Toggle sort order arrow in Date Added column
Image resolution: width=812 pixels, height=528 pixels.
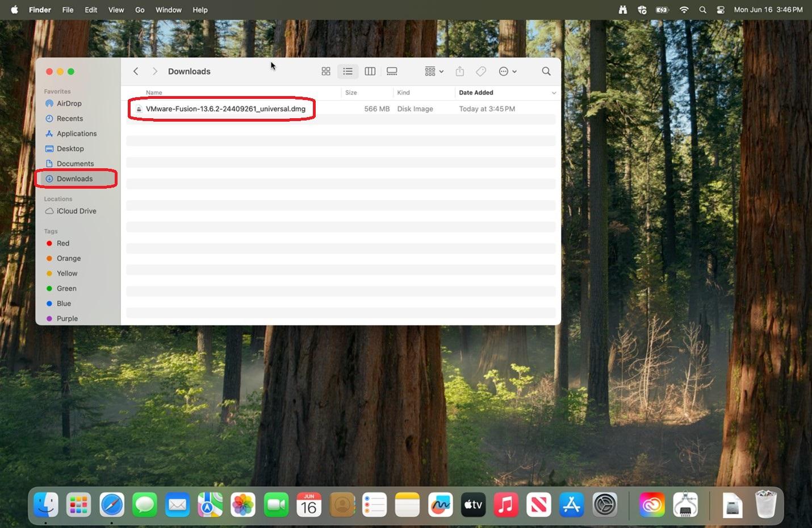pos(554,93)
